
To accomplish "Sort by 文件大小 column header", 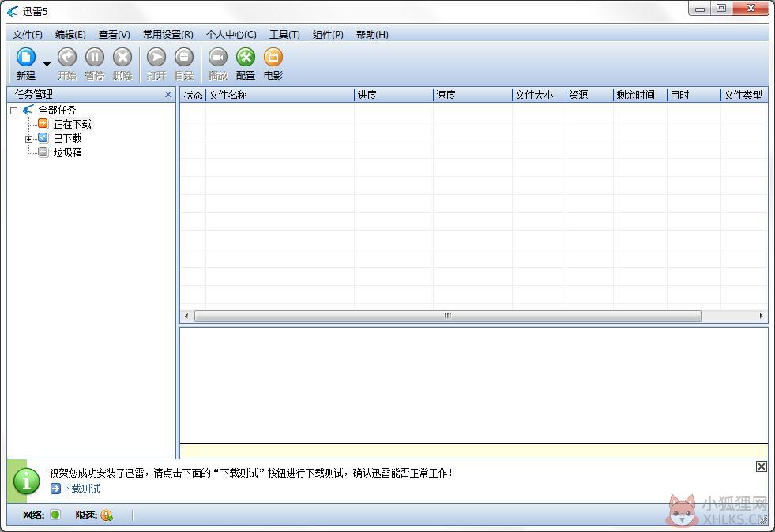I will click(539, 95).
